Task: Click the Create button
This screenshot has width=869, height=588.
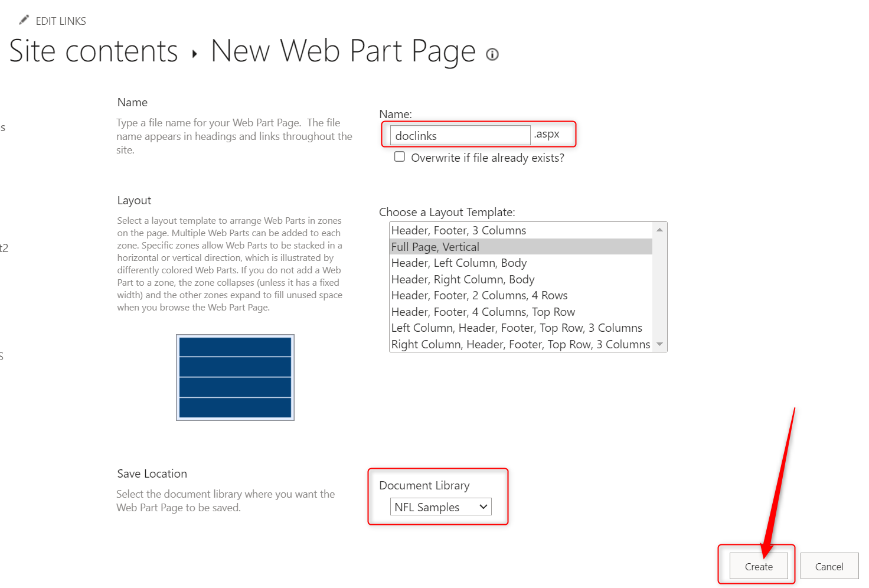Action: tap(759, 566)
